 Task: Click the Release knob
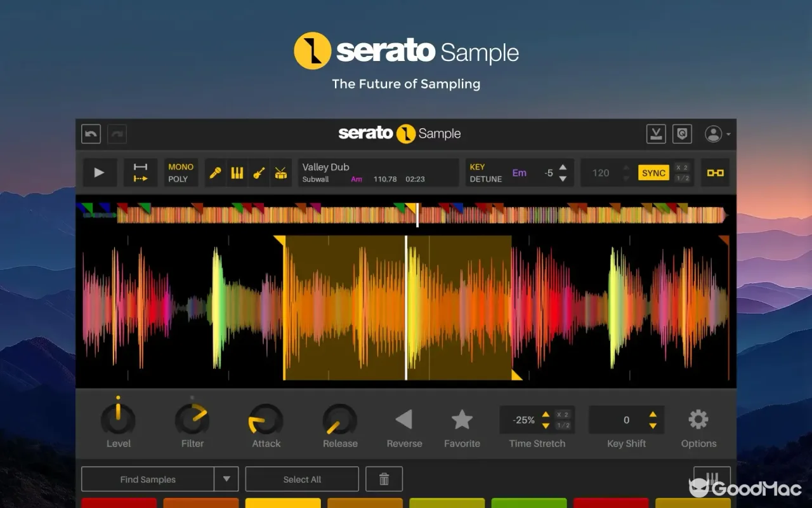[340, 419]
